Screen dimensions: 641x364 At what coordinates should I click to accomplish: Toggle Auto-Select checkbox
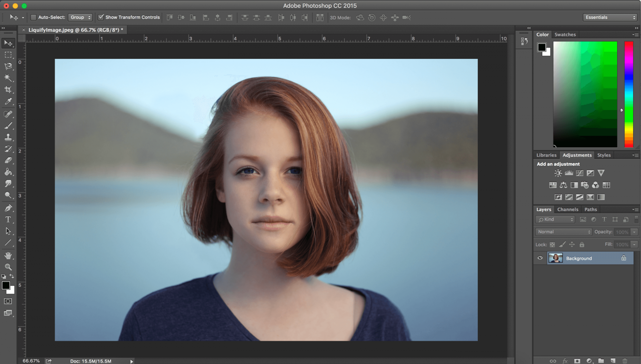[x=34, y=17]
